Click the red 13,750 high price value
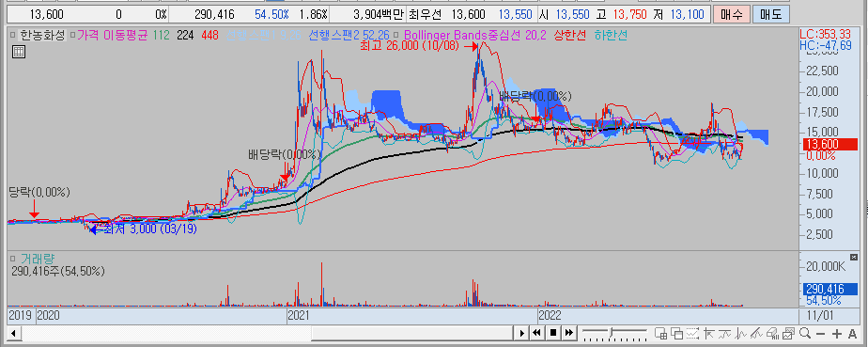 click(629, 14)
